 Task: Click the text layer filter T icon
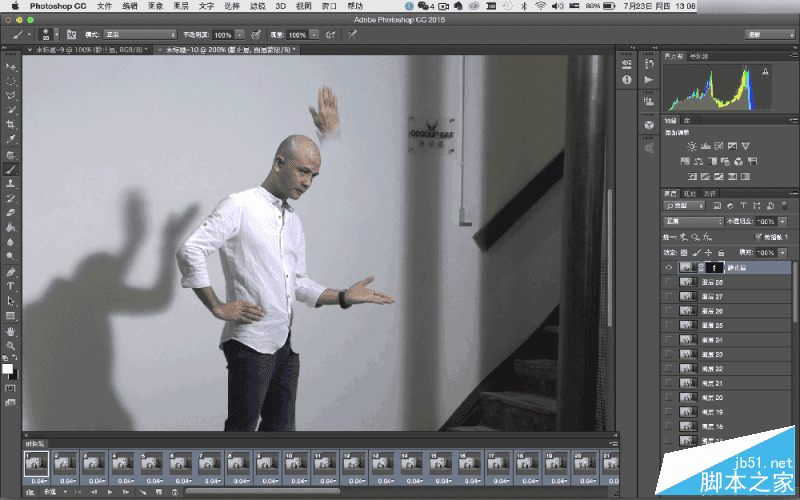(743, 206)
